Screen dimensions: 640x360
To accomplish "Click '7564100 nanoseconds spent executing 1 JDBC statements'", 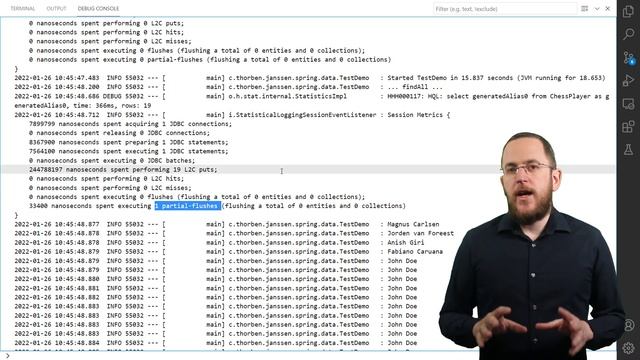I will pos(129,151).
